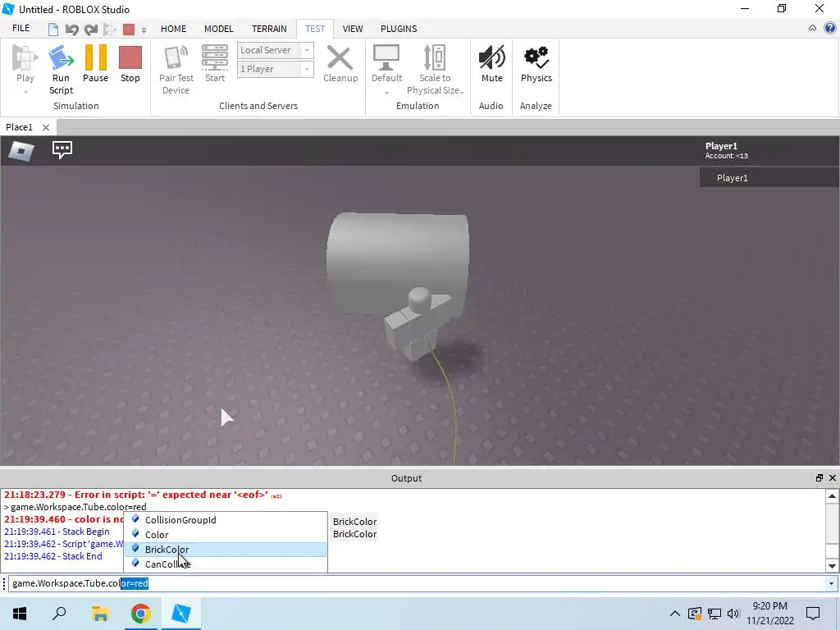Switch to the TERRAIN ribbon tab
This screenshot has height=630, width=840.
point(269,29)
